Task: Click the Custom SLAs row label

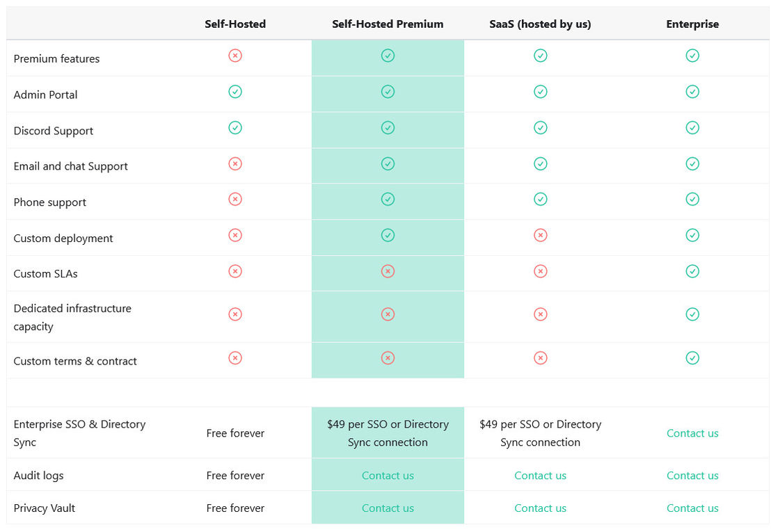Action: point(45,273)
